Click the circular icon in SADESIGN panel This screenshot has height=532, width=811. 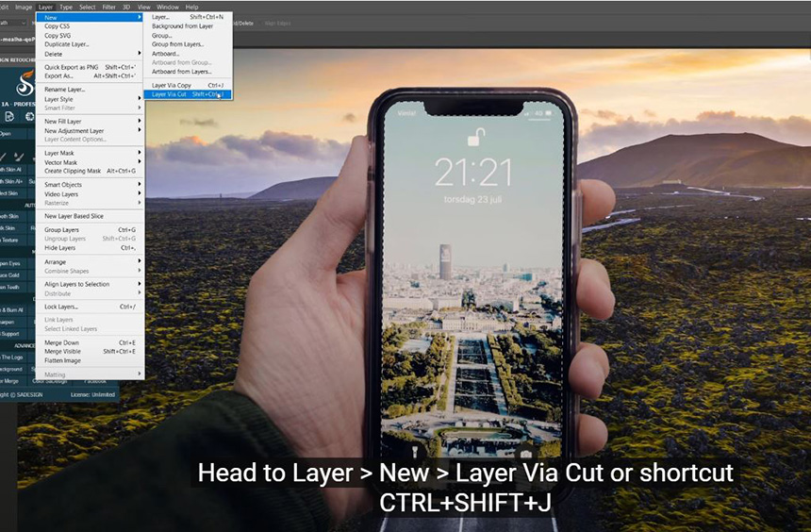30,117
